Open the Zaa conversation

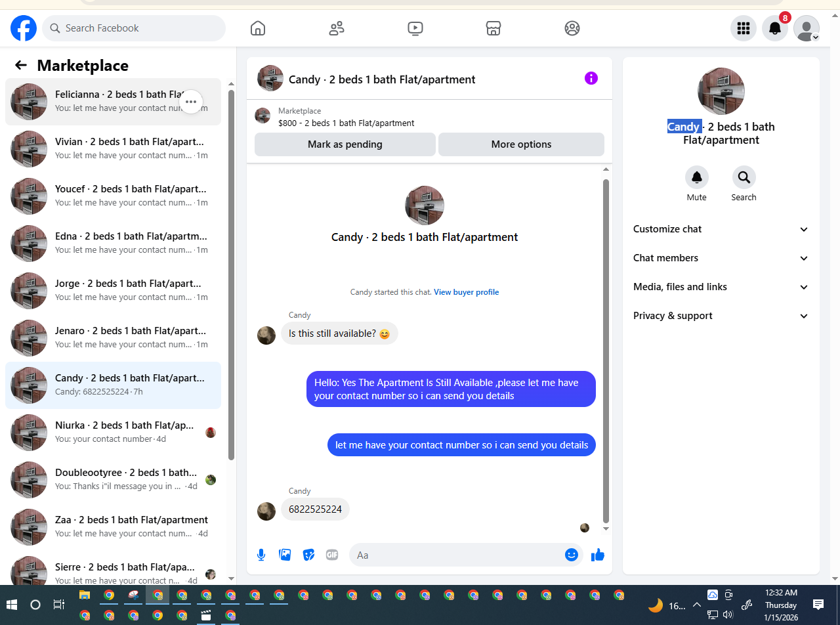tap(113, 527)
